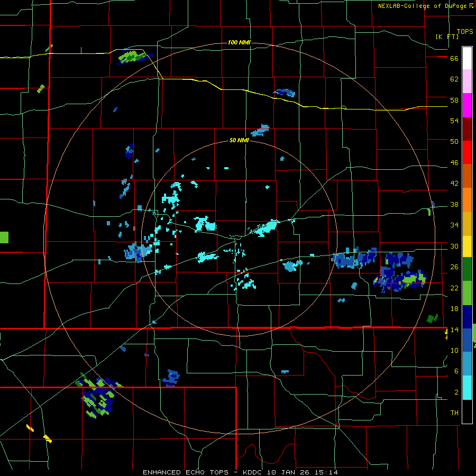This screenshot has width=476, height=476.
Task: Click the 30 legend value
Action: pos(454,246)
